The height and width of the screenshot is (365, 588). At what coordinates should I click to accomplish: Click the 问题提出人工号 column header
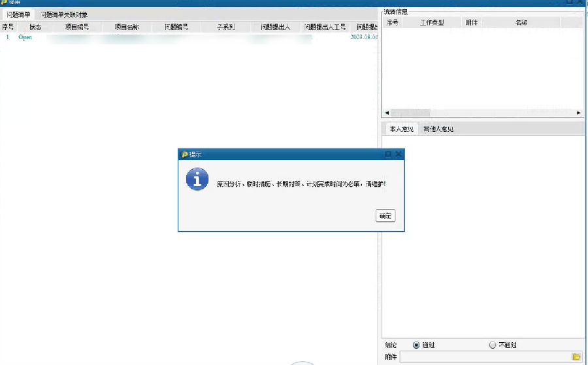tap(325, 27)
